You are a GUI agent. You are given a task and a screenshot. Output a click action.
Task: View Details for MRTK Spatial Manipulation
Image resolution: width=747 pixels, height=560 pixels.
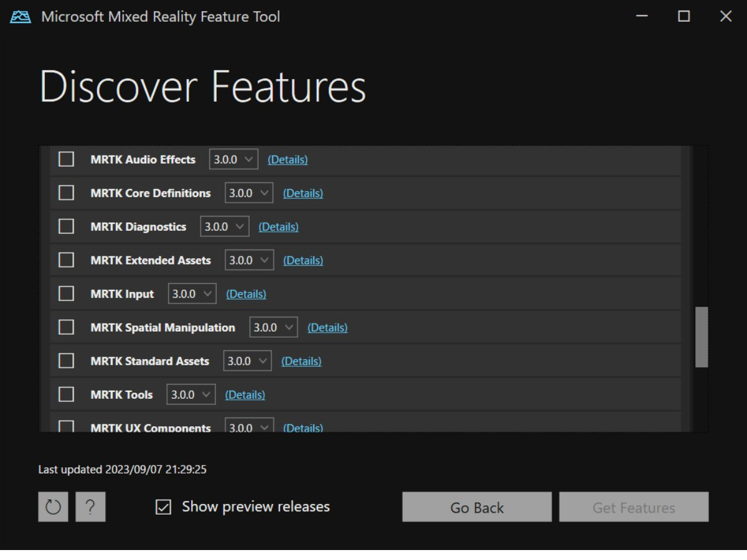pyautogui.click(x=327, y=328)
